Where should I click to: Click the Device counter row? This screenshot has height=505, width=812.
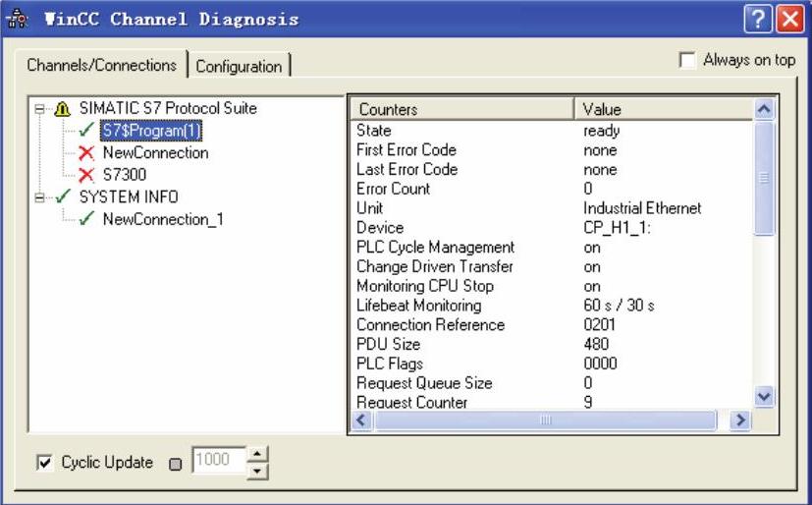[x=552, y=227]
